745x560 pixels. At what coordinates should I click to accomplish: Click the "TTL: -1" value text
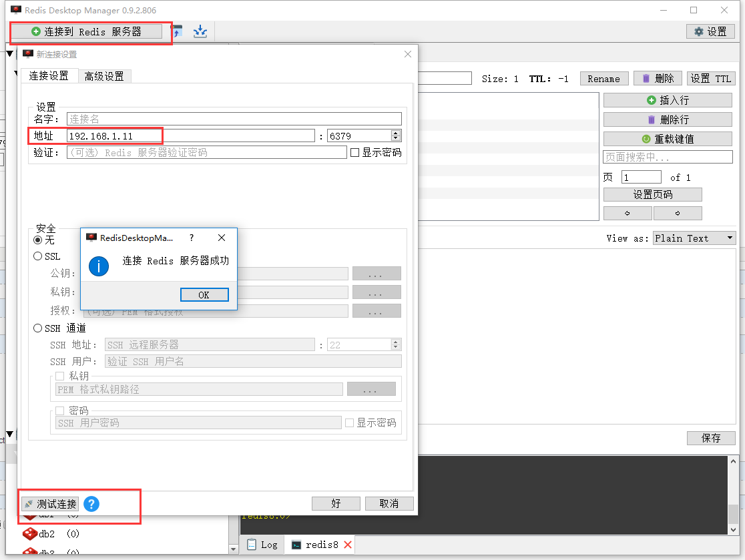click(549, 79)
